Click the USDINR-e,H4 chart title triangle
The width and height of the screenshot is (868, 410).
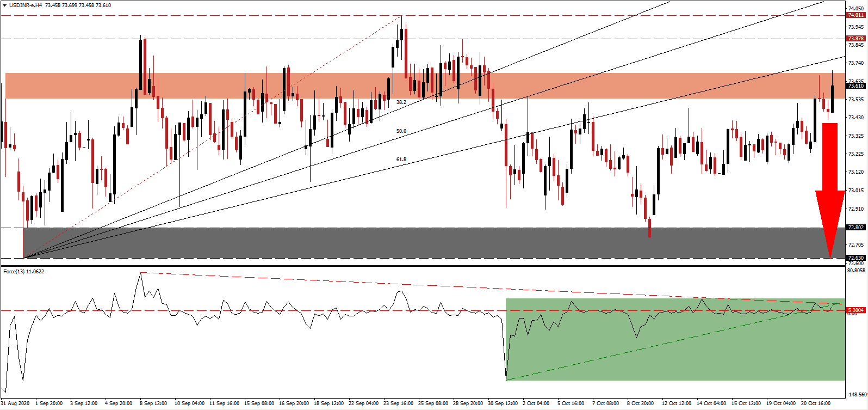pyautogui.click(x=4, y=5)
